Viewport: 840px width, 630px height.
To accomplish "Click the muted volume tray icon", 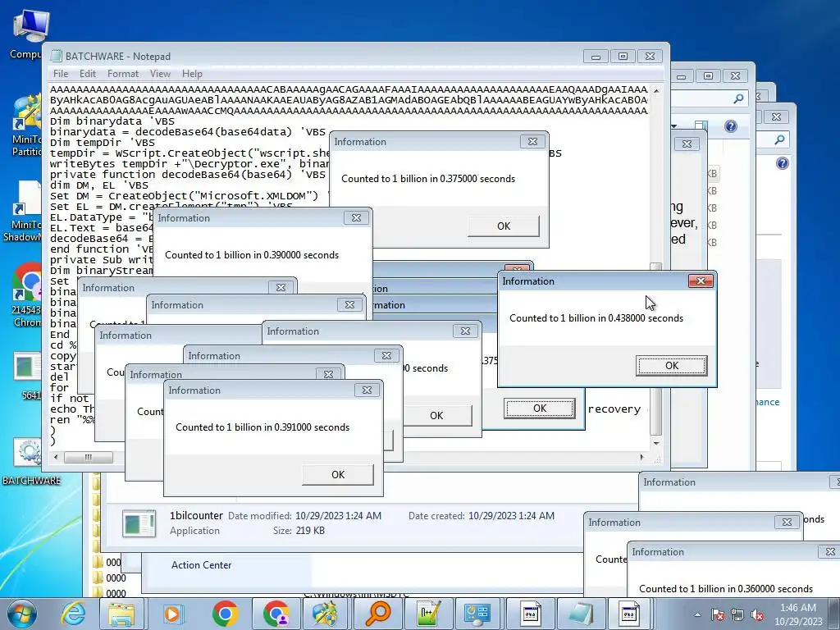I will [757, 614].
